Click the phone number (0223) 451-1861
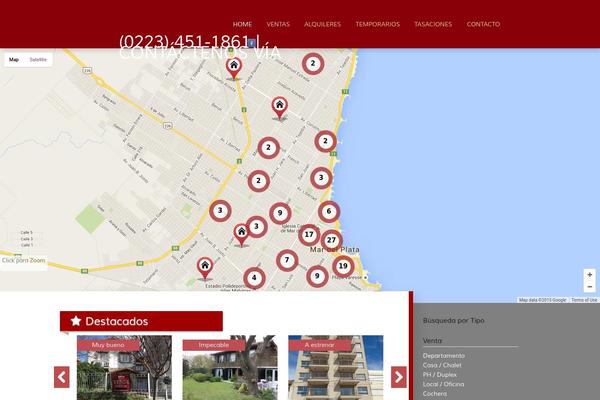 [x=184, y=41]
